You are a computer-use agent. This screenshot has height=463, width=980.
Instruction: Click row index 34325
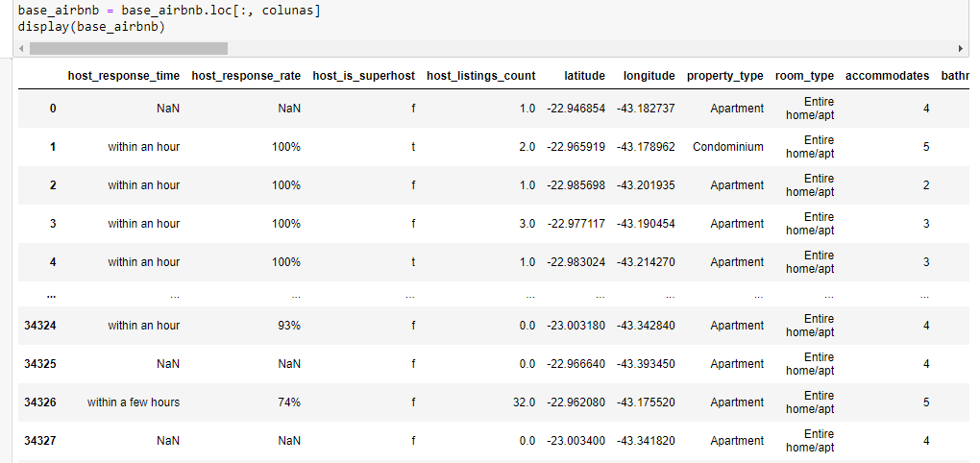tap(40, 364)
